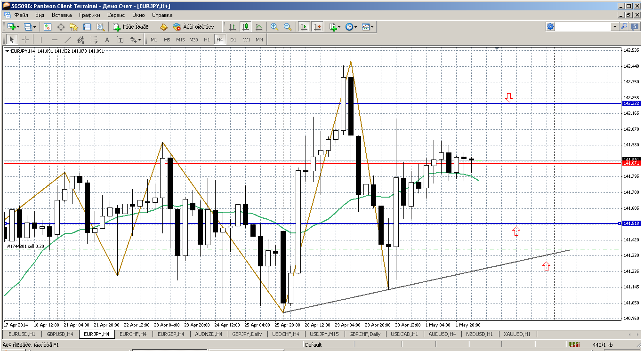Open the chat notifications icon

point(635,27)
